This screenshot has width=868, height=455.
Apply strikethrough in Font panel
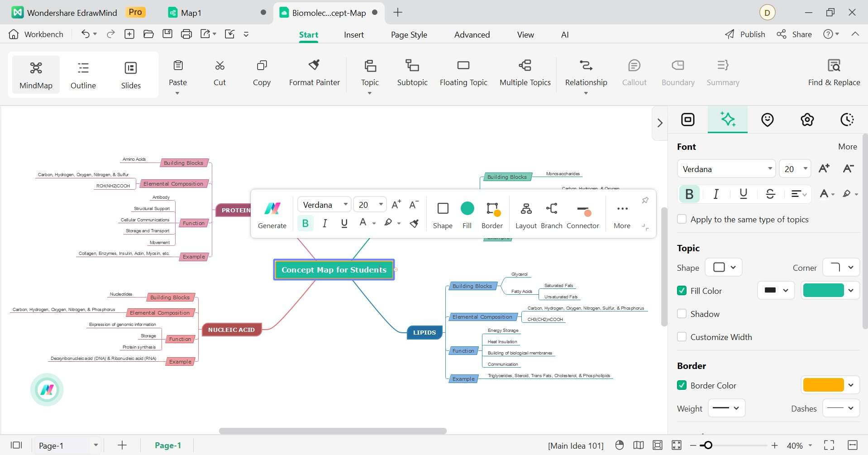pos(770,194)
